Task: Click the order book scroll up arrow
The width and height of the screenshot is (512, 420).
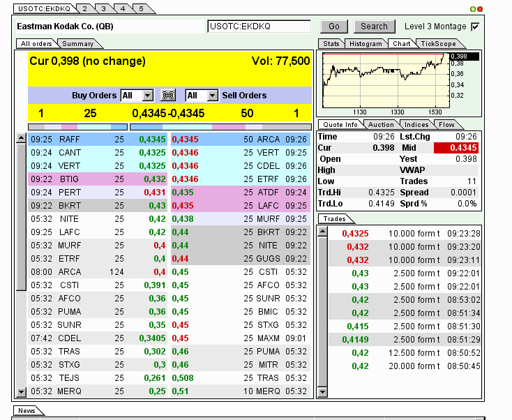Action: (21, 138)
